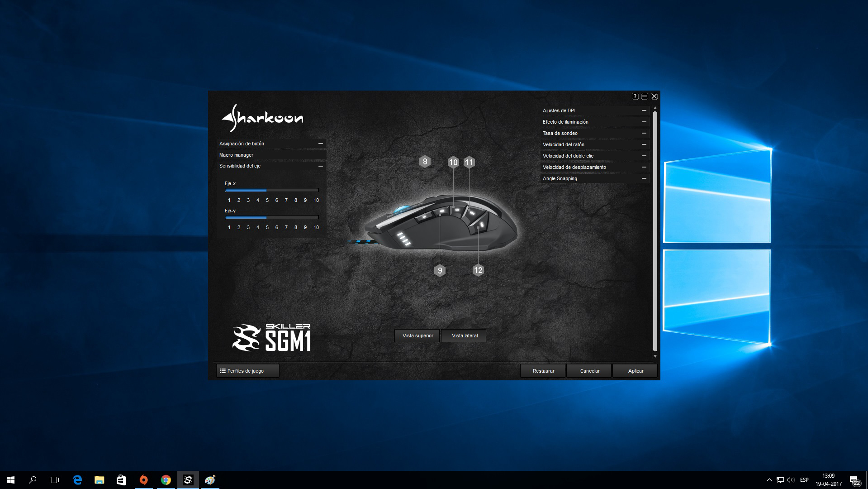Open the Windows Start menu

click(11, 480)
